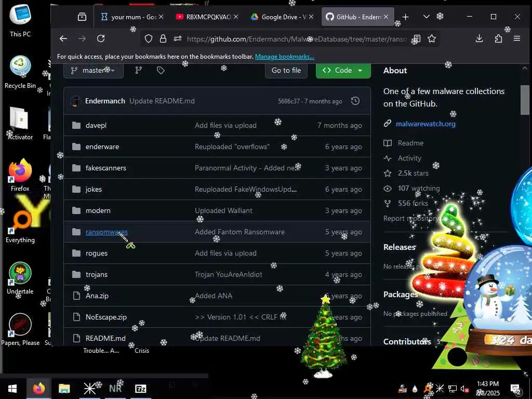The height and width of the screenshot is (399, 532).
Task: Open the master branch dropdown
Action: pos(94,71)
